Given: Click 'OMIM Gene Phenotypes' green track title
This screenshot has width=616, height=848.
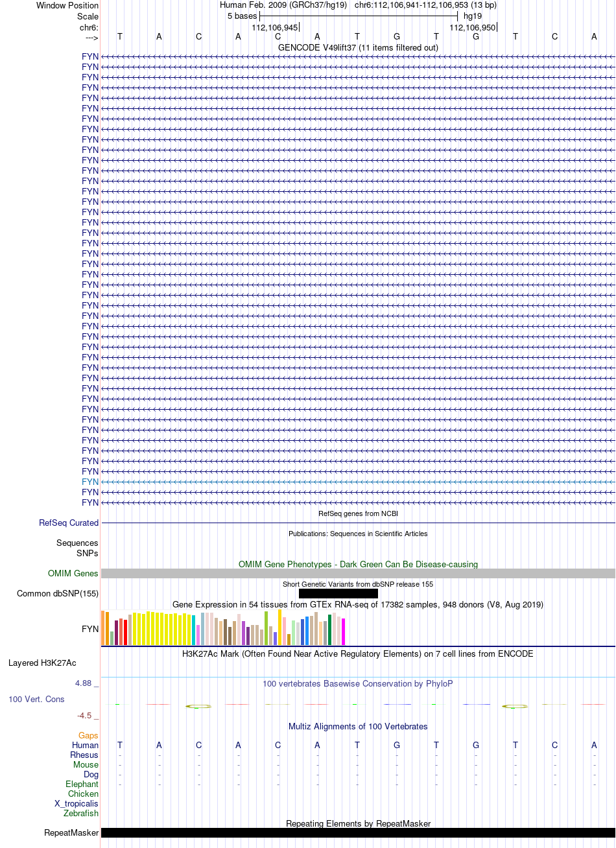Looking at the screenshot, I should [x=358, y=564].
